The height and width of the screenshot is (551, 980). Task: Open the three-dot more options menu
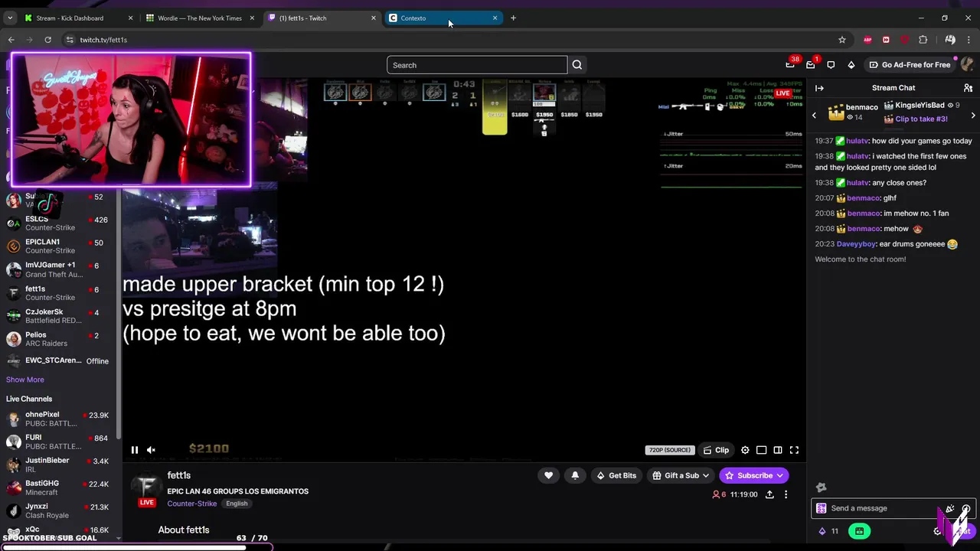click(x=786, y=494)
